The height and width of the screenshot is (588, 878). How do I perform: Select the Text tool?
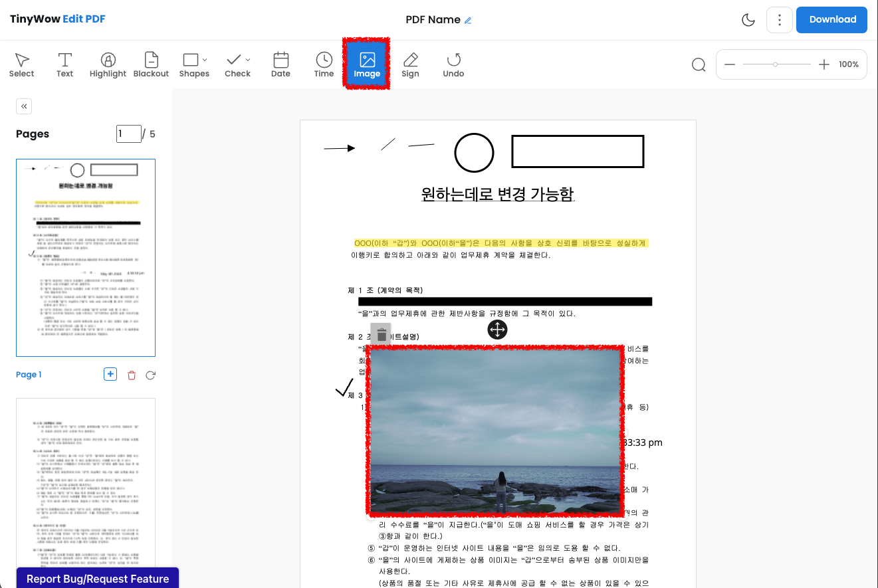tap(64, 64)
